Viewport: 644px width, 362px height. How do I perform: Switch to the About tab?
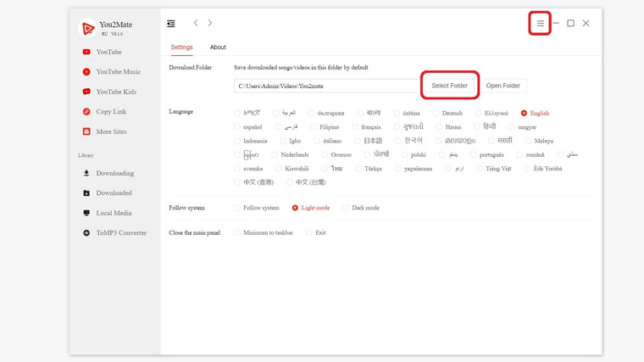pyautogui.click(x=218, y=47)
